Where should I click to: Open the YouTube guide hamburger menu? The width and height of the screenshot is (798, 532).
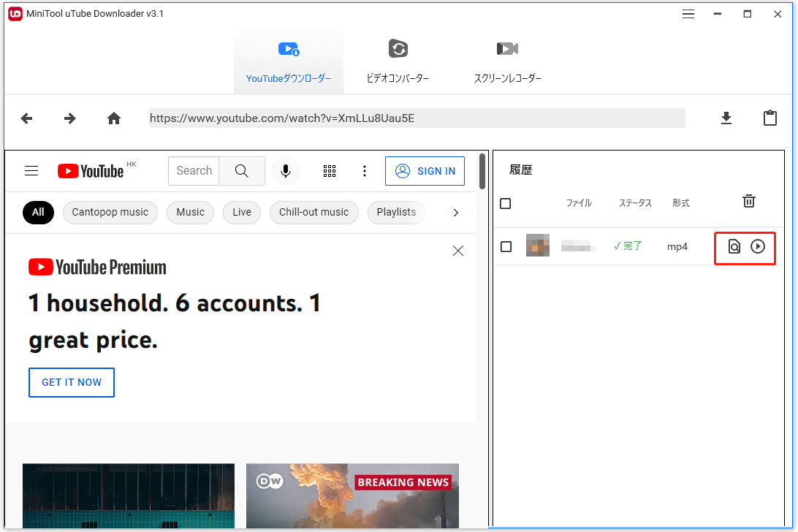[x=31, y=171]
